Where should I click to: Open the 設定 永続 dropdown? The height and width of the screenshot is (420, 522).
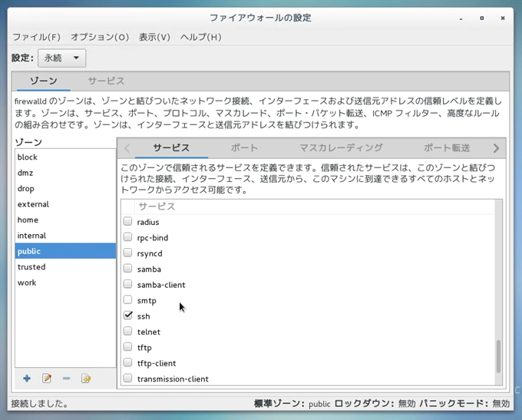click(62, 58)
